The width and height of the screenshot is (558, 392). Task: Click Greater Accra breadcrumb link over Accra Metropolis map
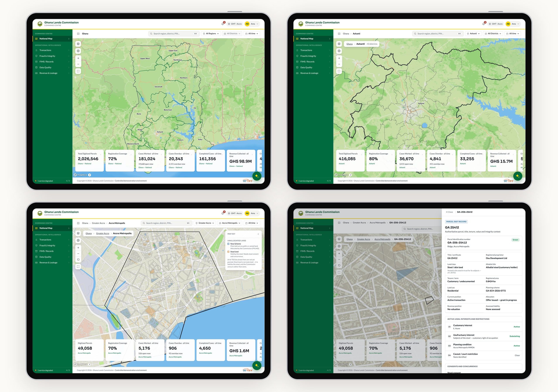(x=103, y=233)
